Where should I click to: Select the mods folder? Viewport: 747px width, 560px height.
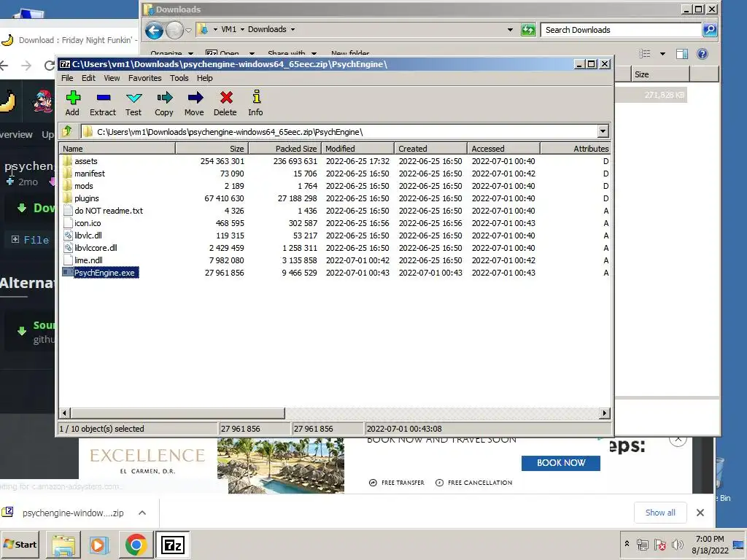click(x=83, y=186)
